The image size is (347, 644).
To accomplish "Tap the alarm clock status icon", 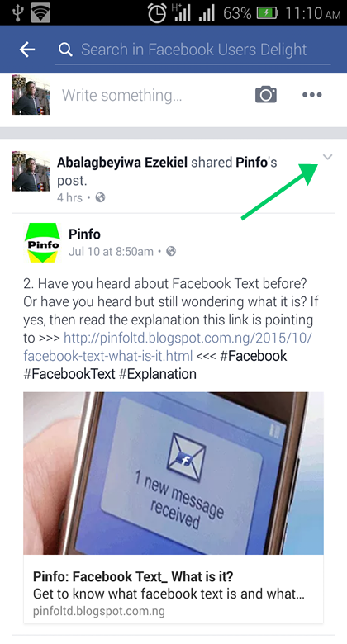I will pos(157,13).
